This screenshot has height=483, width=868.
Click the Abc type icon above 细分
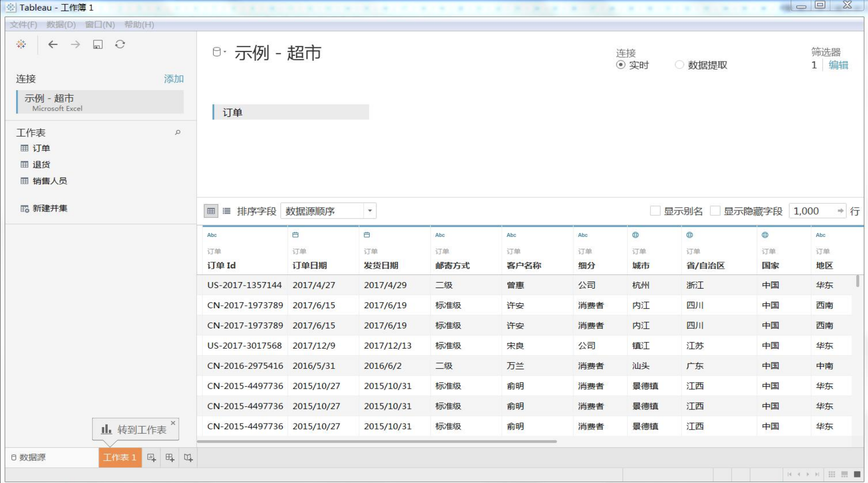coord(583,235)
